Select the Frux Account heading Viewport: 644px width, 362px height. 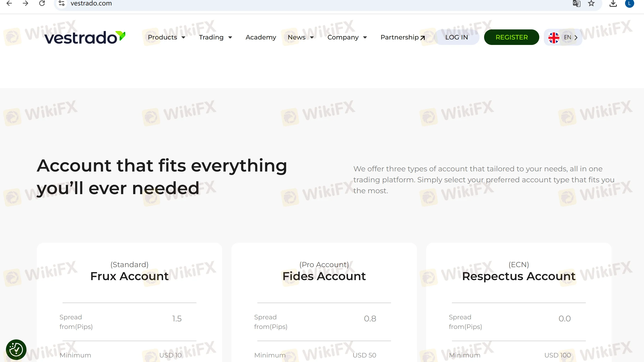tap(130, 276)
